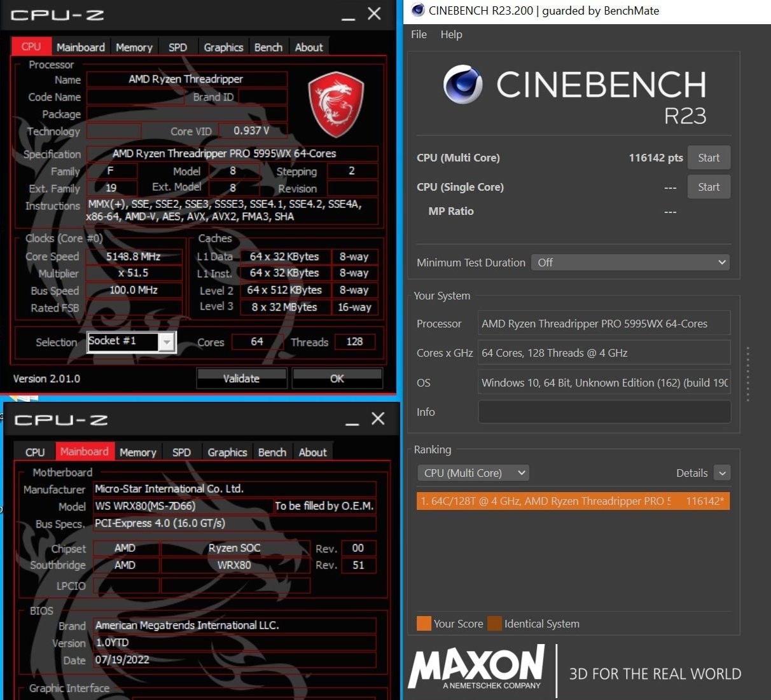Viewport: 771px width, 700px height.
Task: Click the Specification field in CPU-Z
Action: click(232, 154)
